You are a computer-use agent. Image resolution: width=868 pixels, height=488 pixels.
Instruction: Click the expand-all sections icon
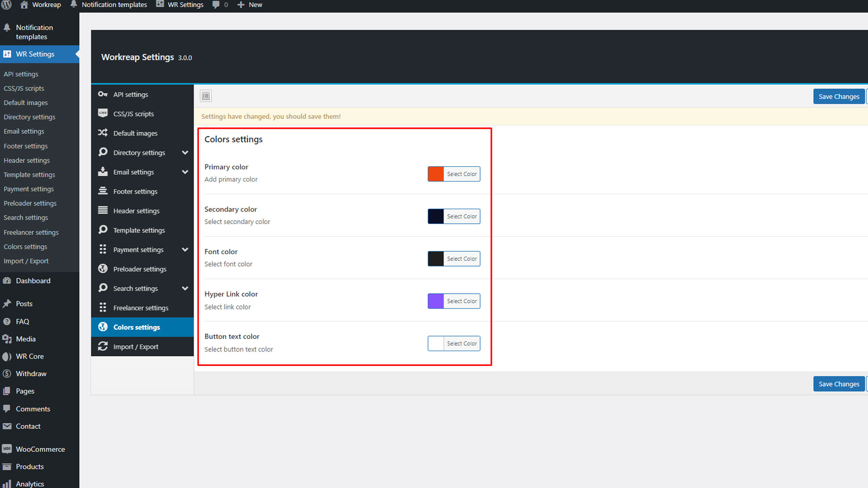coord(206,96)
